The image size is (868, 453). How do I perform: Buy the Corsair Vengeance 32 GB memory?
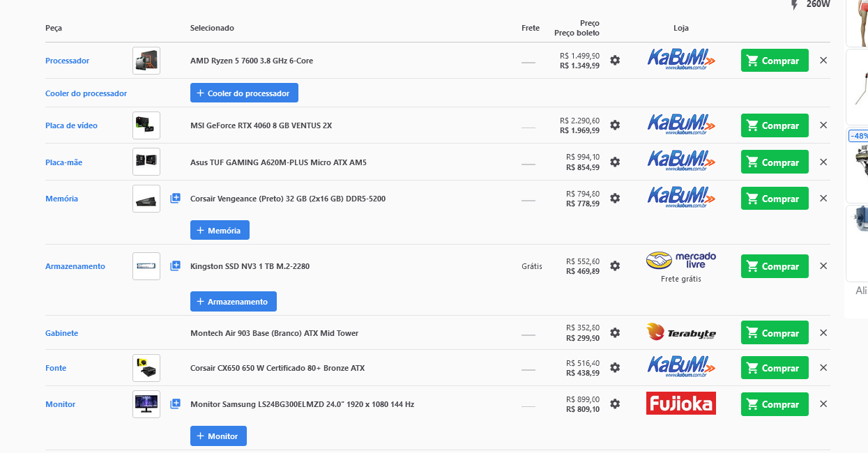[x=775, y=199]
